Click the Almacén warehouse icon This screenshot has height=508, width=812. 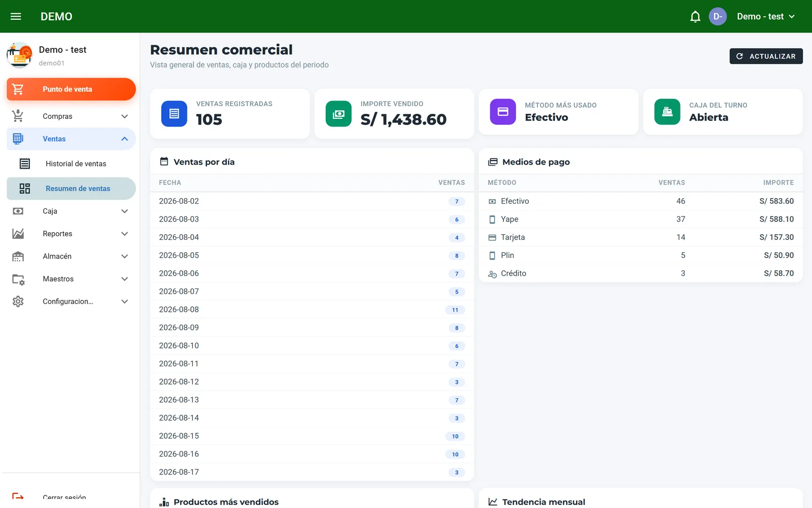pos(18,257)
